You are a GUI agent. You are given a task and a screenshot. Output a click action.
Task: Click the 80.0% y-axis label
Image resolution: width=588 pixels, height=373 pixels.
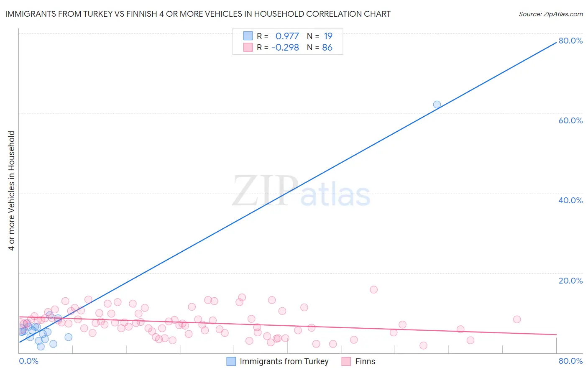570,41
